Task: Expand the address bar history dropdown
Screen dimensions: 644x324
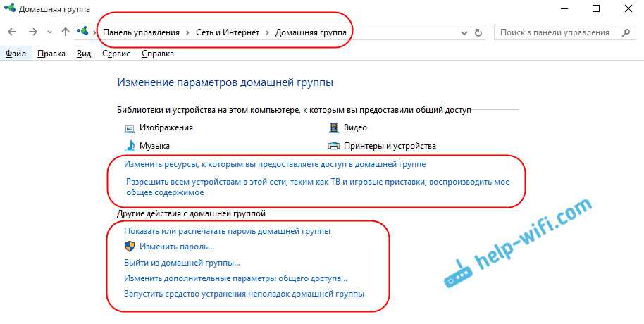Action: 464,32
